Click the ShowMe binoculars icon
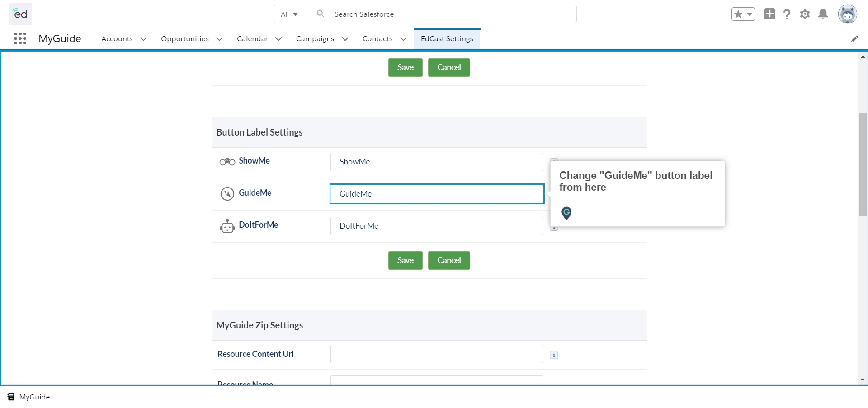868x408 pixels. [227, 162]
